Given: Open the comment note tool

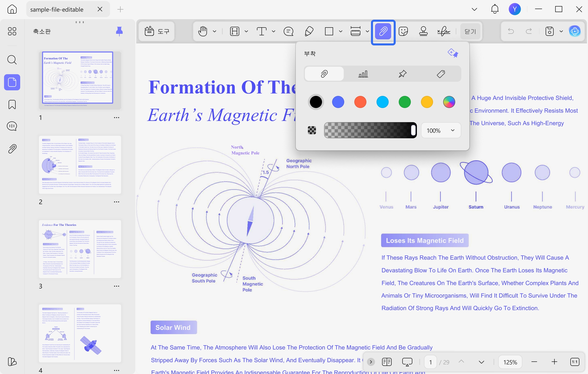Looking at the screenshot, I should pos(288,31).
